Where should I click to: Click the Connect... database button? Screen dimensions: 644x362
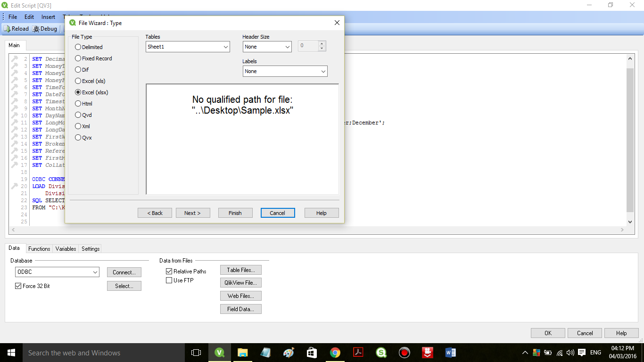[124, 272]
